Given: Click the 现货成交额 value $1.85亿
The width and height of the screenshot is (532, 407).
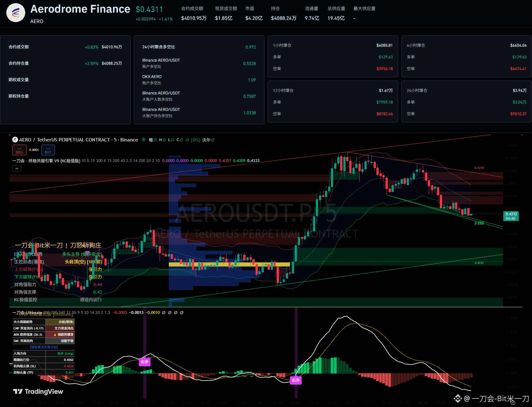Looking at the screenshot, I should tap(224, 18).
